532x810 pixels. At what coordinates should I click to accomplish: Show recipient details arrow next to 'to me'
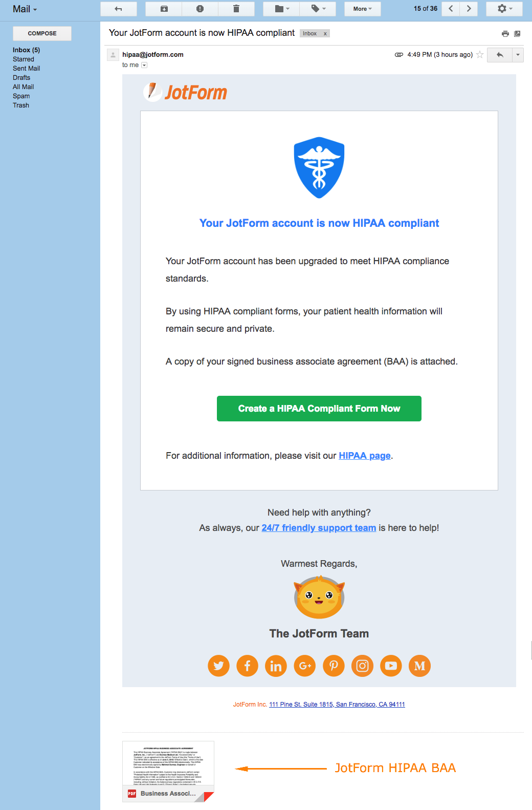pos(144,65)
